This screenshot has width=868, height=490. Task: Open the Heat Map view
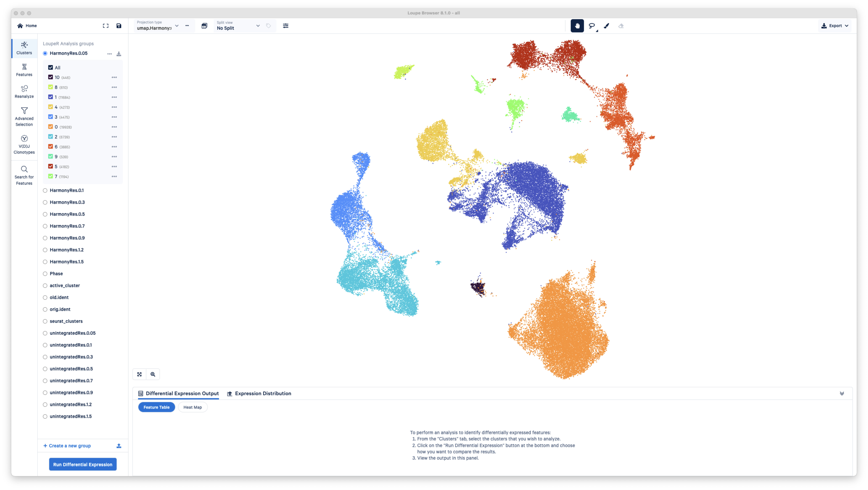click(192, 407)
